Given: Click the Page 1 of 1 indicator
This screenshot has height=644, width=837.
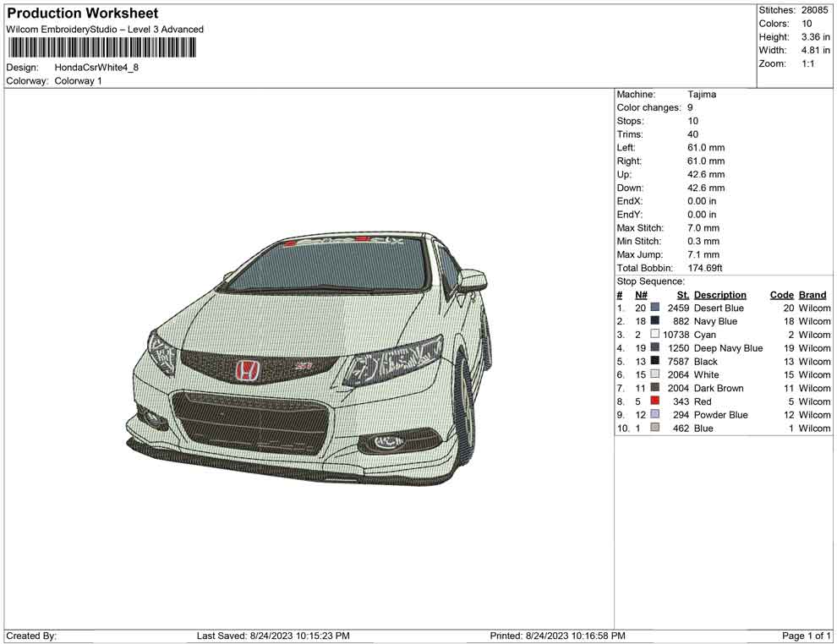Looking at the screenshot, I should point(806,636).
